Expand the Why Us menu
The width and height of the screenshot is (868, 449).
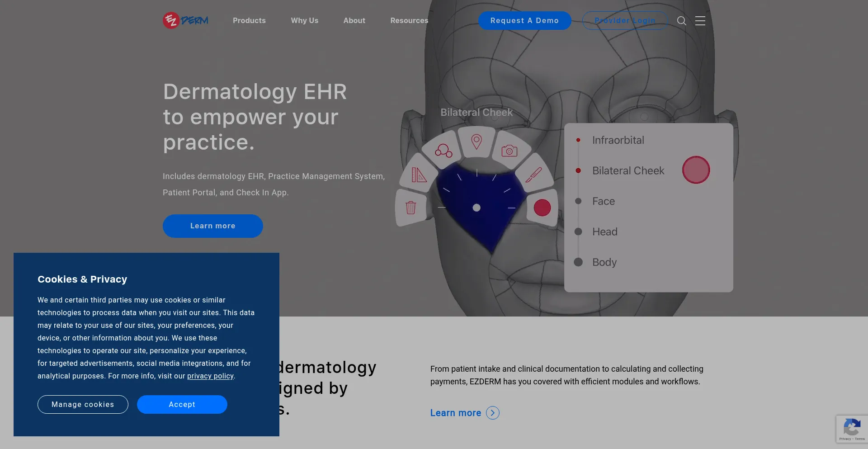tap(304, 21)
